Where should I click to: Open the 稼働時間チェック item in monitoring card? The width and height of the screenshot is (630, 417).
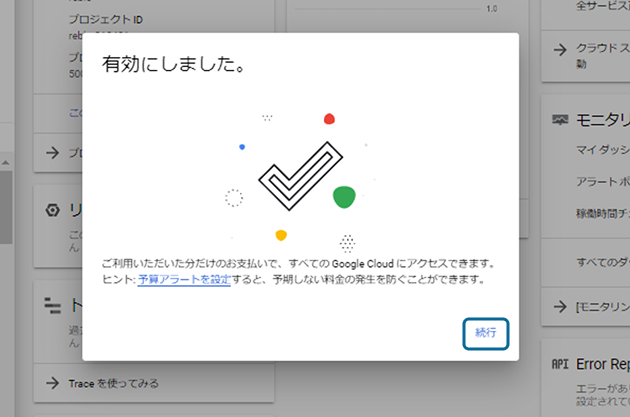602,214
